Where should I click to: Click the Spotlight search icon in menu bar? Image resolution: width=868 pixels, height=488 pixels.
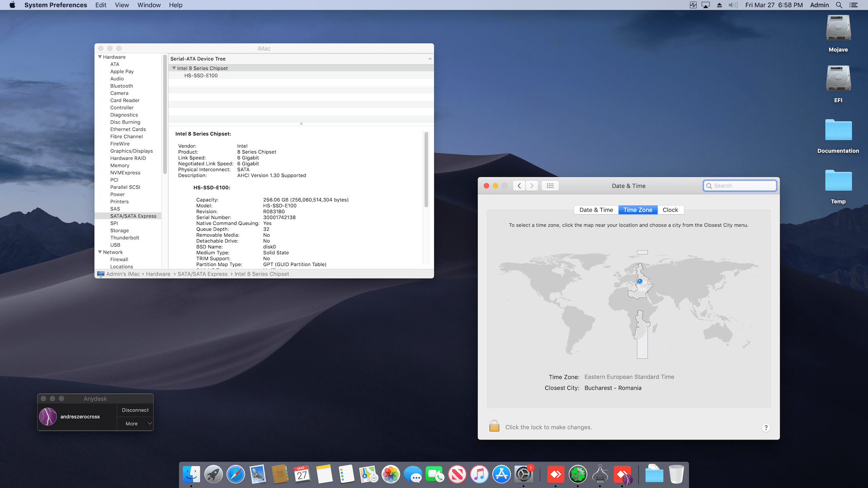[x=839, y=5]
